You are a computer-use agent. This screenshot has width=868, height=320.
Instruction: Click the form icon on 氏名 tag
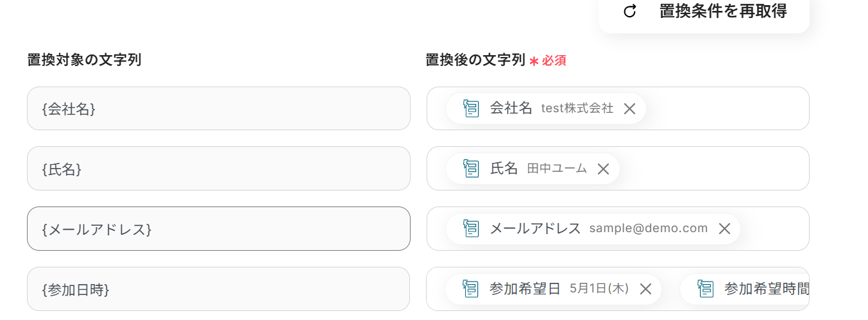tap(472, 169)
